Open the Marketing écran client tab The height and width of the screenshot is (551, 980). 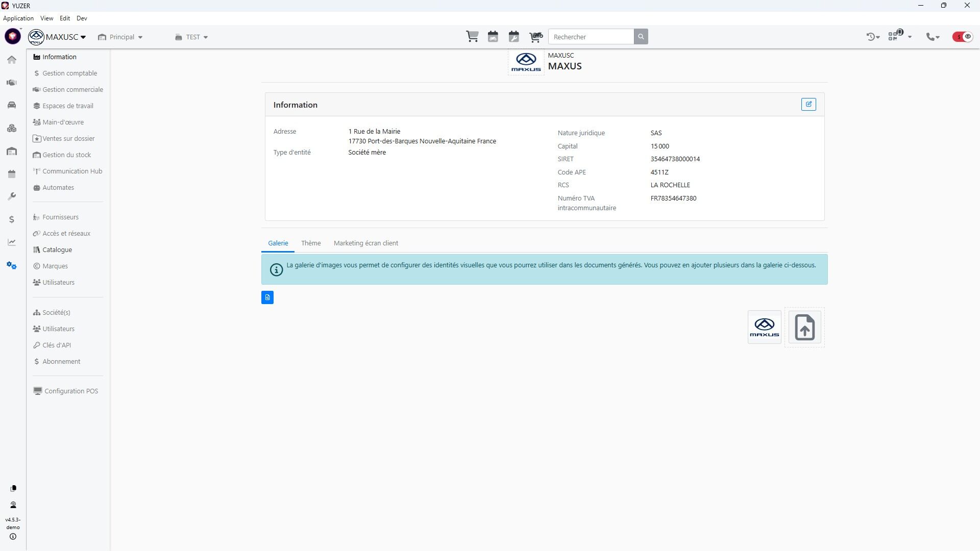coord(365,243)
